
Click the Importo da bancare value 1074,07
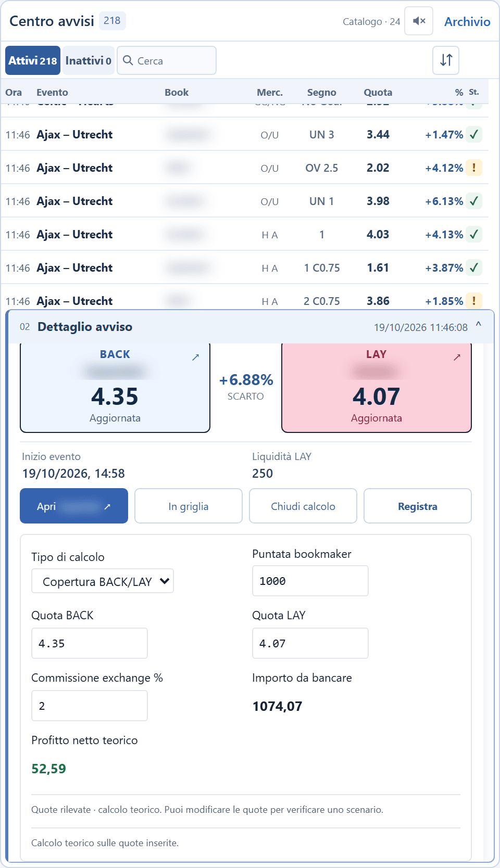(x=277, y=706)
